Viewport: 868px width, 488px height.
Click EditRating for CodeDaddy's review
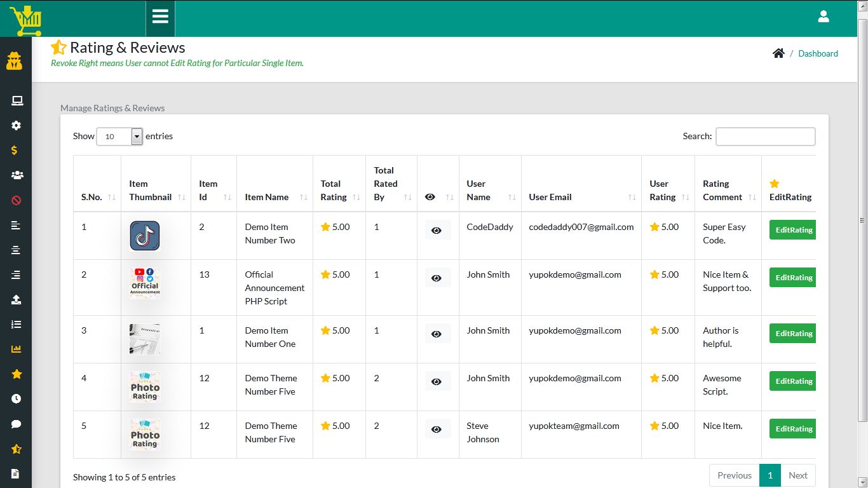click(x=793, y=229)
